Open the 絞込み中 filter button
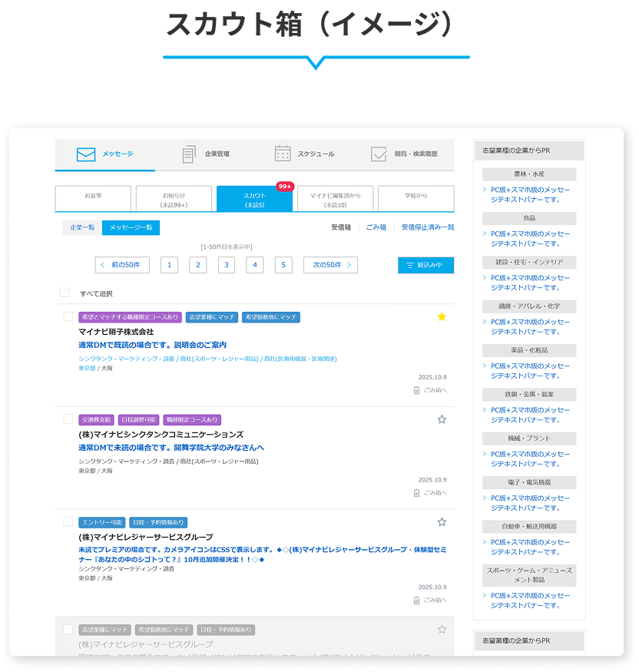Screen dimensions: 639x672 pyautogui.click(x=426, y=265)
